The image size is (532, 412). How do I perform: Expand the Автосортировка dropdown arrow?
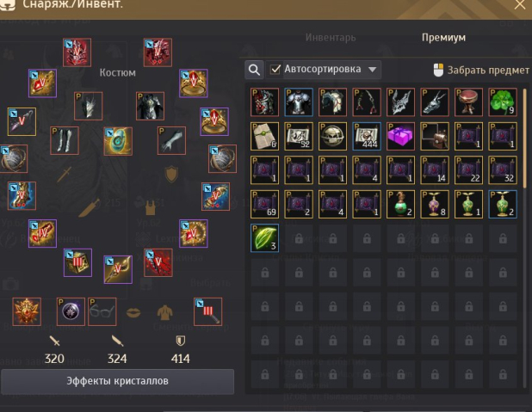click(x=372, y=70)
